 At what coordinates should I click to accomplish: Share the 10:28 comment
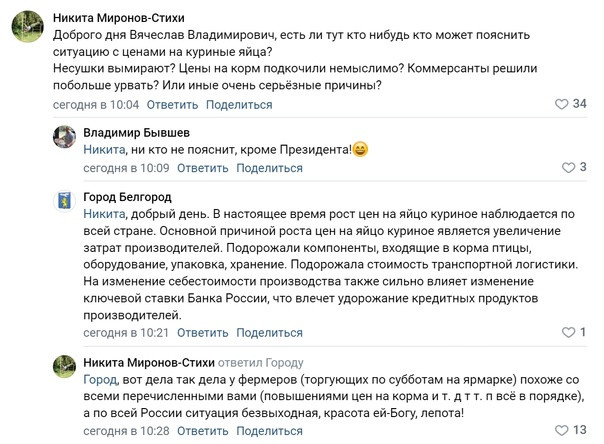tap(269, 431)
